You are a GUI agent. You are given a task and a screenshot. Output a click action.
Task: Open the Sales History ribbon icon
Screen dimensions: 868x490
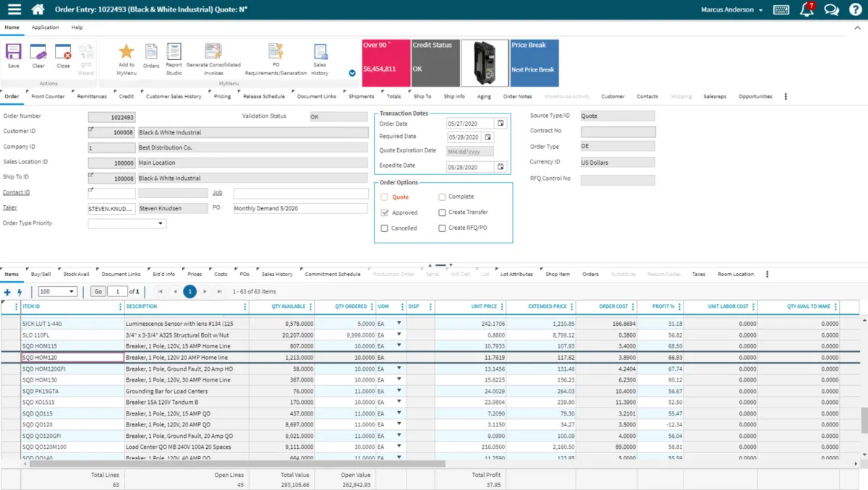[x=320, y=52]
